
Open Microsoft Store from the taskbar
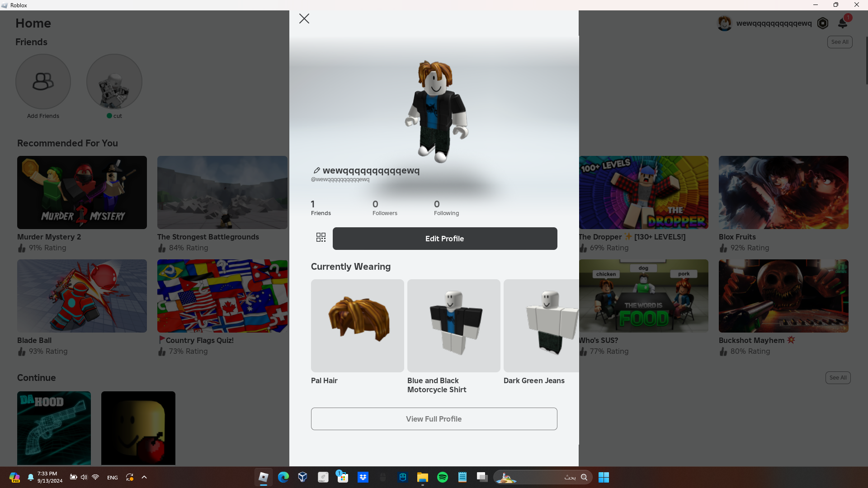(x=343, y=477)
